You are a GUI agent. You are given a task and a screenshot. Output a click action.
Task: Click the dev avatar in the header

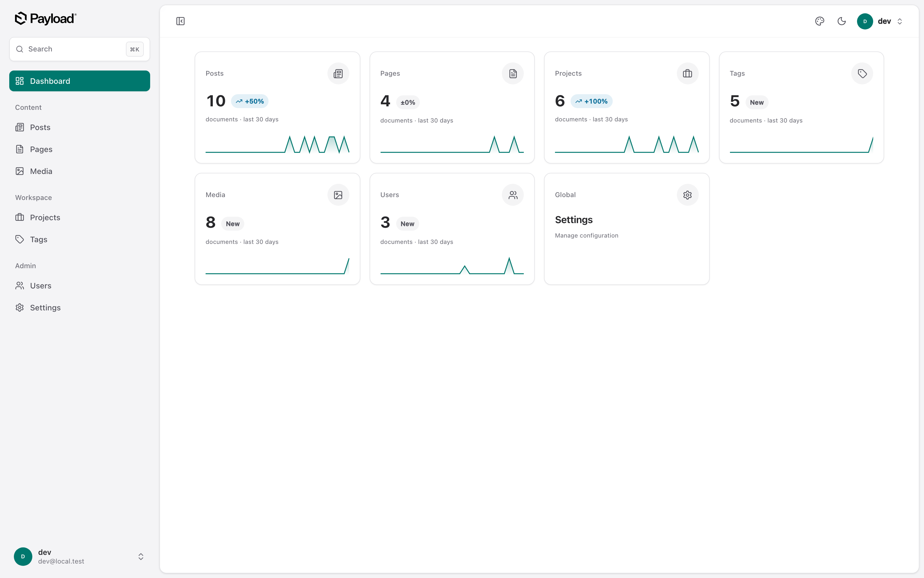(x=865, y=21)
